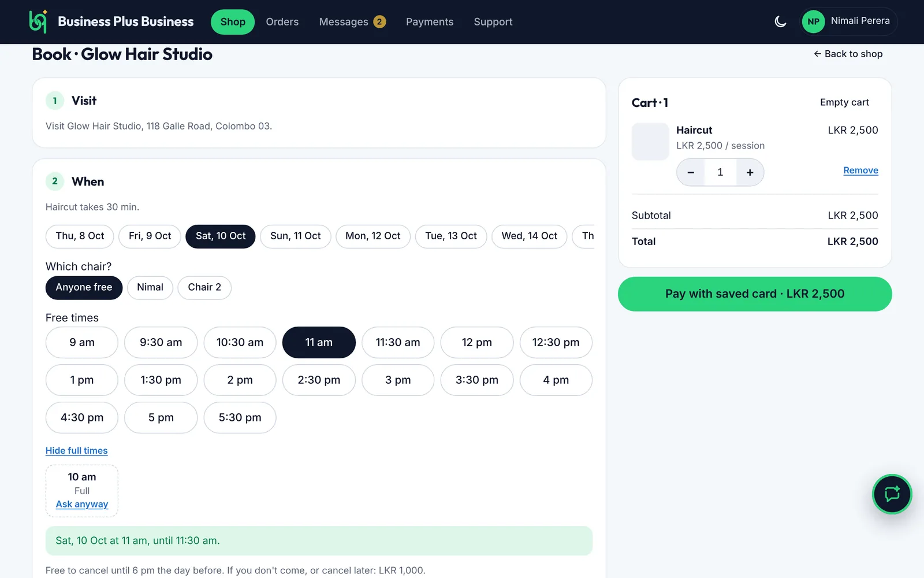Viewport: 924px width, 578px height.
Task: Pay with saved card LKR 2,500
Action: click(x=755, y=294)
